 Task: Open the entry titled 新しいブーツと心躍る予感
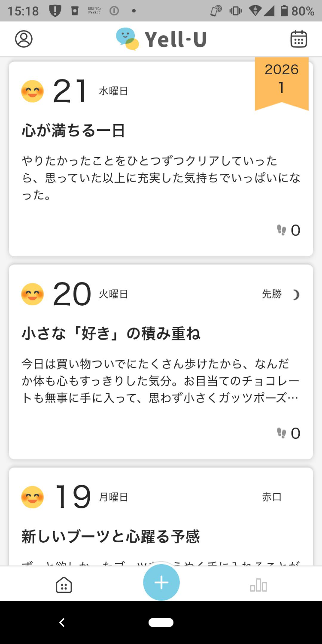111,537
